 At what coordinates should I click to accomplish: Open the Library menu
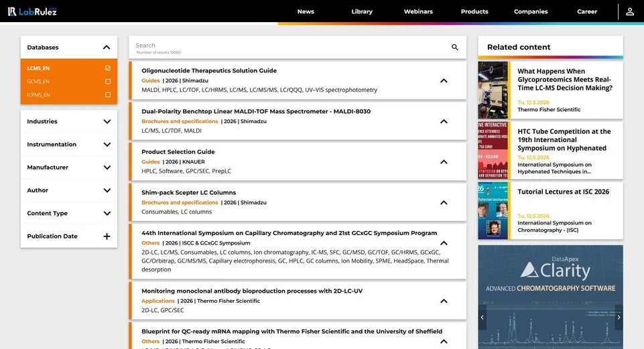[362, 11]
